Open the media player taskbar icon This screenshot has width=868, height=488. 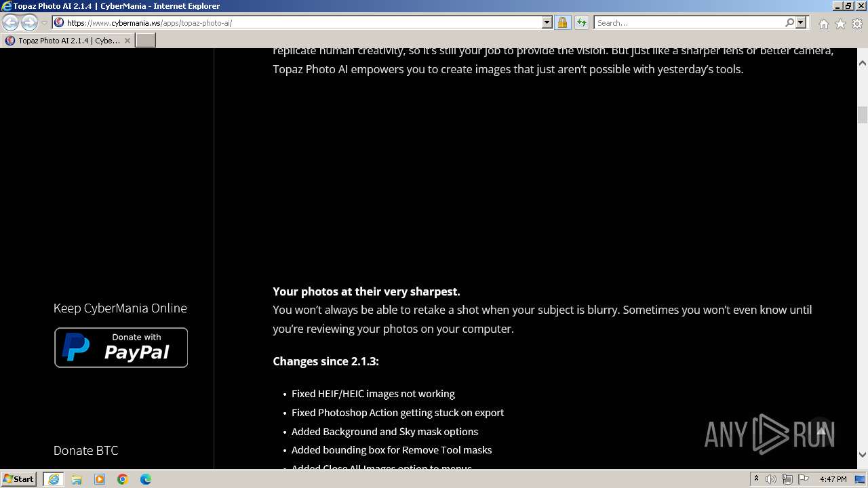[100, 479]
